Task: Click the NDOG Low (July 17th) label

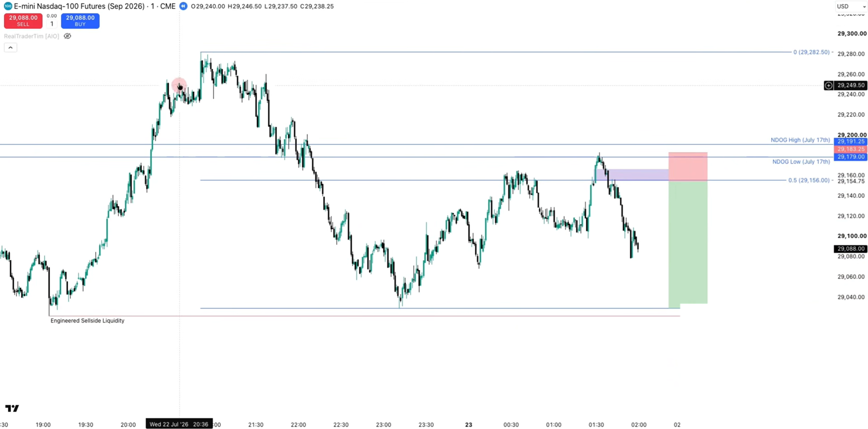Action: point(801,162)
